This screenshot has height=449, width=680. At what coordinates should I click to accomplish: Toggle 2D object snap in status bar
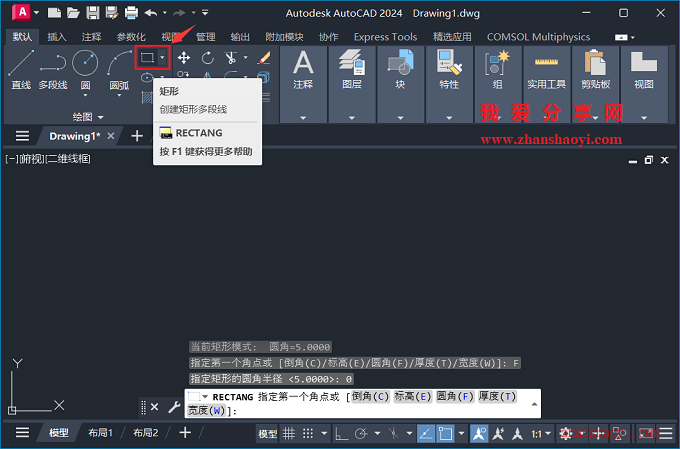[445, 433]
